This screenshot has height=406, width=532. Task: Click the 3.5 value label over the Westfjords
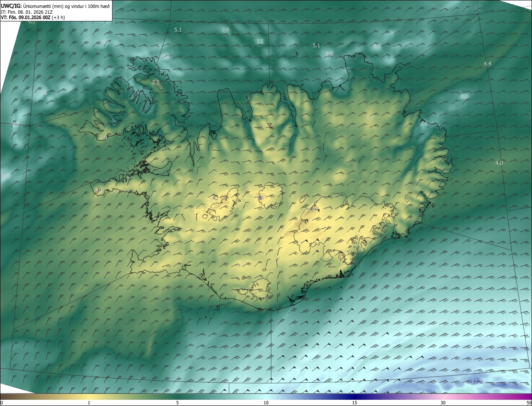[155, 83]
